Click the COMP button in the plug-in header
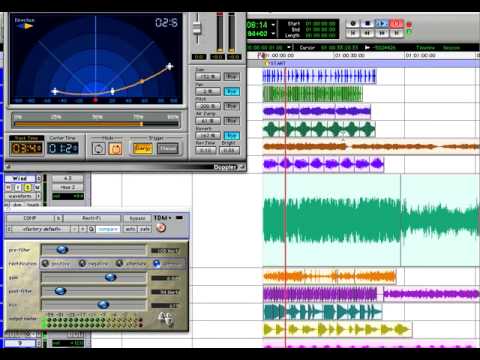This screenshot has height=360, width=480. (30, 218)
